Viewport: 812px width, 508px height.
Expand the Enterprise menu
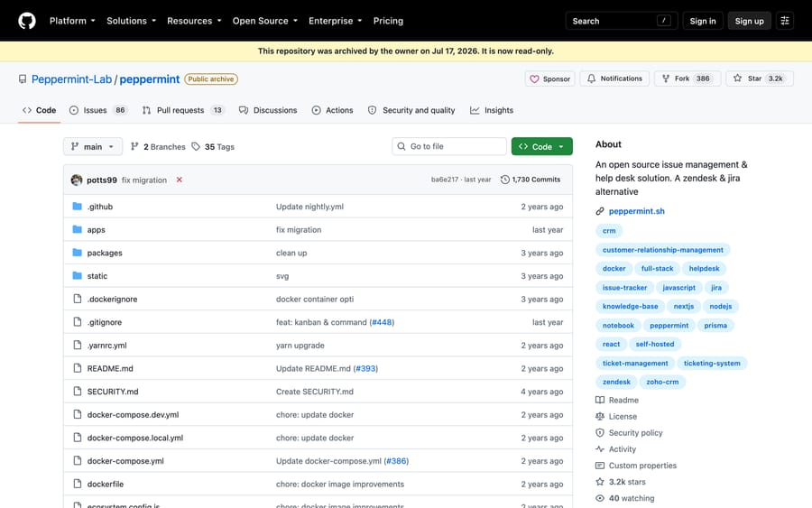[335, 21]
